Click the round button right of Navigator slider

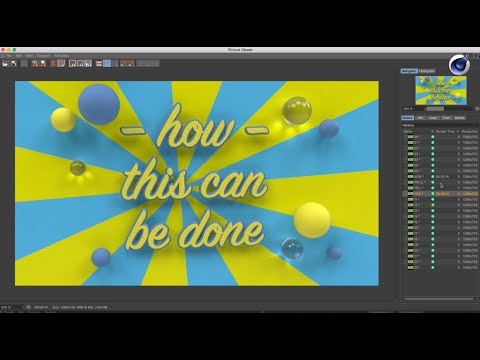tap(477, 109)
